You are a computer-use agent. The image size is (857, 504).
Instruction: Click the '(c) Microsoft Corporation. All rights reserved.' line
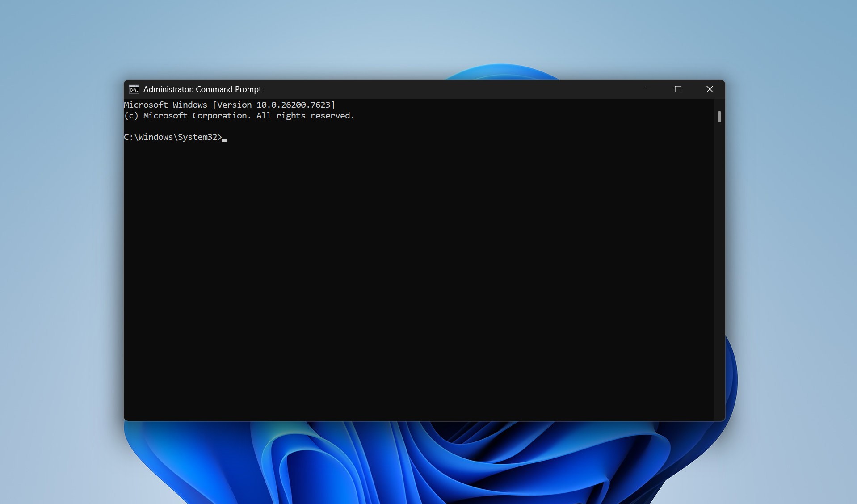(239, 116)
